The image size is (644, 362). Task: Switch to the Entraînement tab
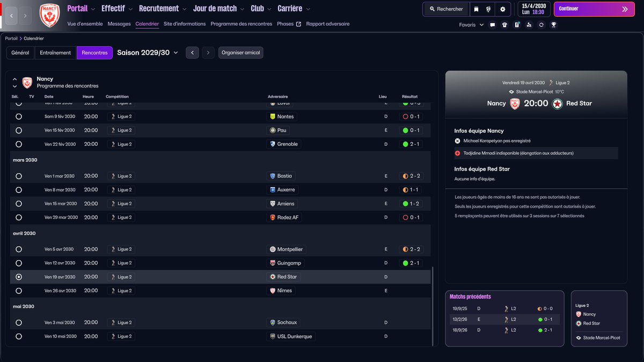click(x=55, y=53)
